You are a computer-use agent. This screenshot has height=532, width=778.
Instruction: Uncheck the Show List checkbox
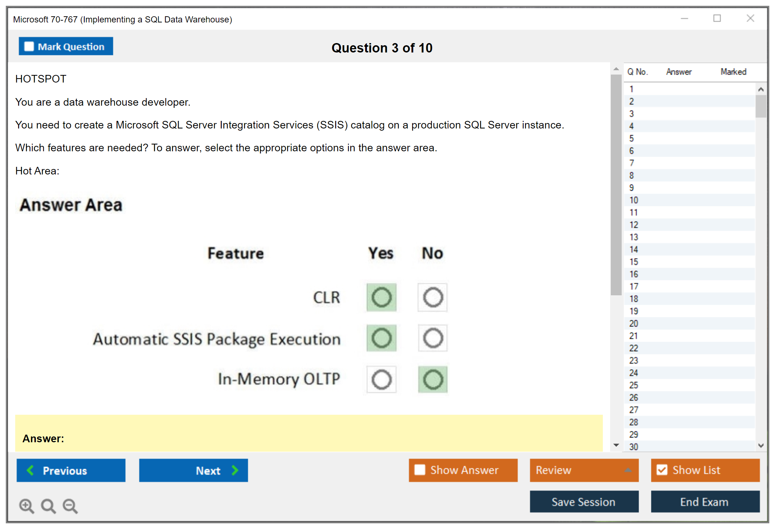tap(662, 470)
